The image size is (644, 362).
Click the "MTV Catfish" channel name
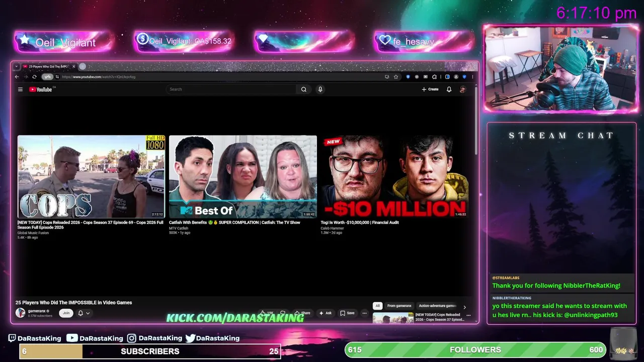pos(179,228)
